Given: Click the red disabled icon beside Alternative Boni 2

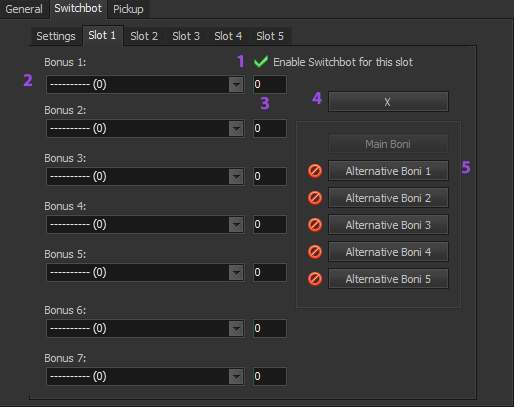Looking at the screenshot, I should tap(315, 198).
